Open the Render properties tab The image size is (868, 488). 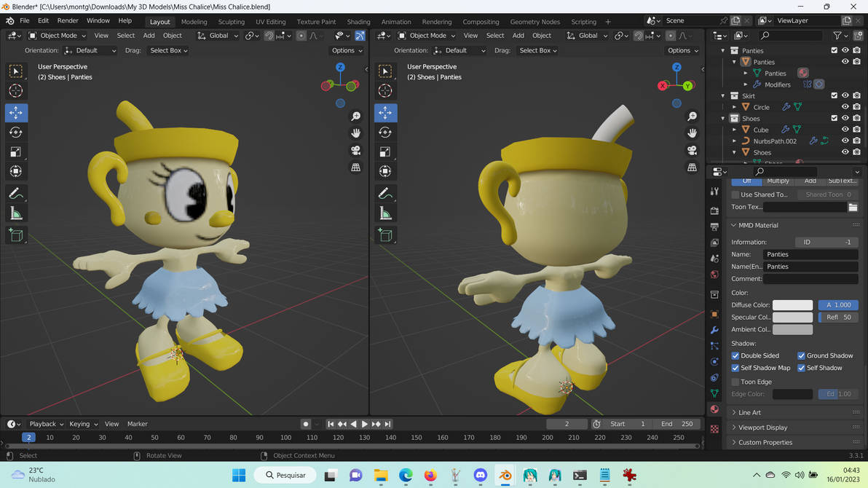(x=714, y=210)
